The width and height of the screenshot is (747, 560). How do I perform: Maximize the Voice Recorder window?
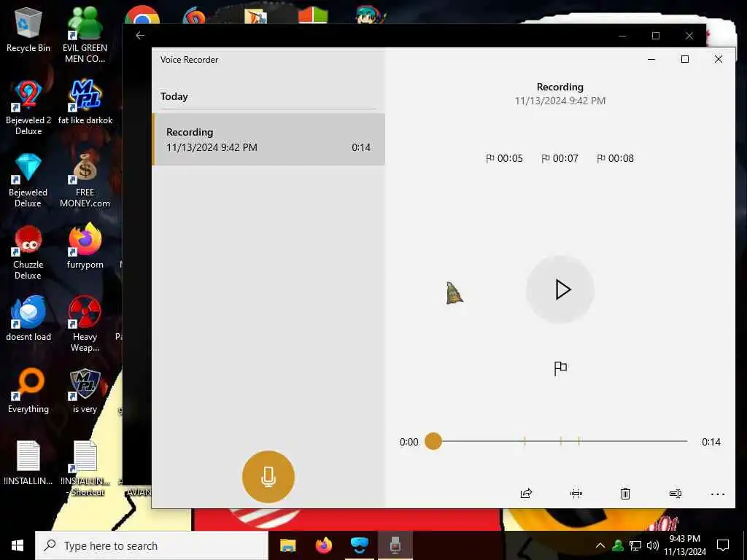tap(684, 59)
